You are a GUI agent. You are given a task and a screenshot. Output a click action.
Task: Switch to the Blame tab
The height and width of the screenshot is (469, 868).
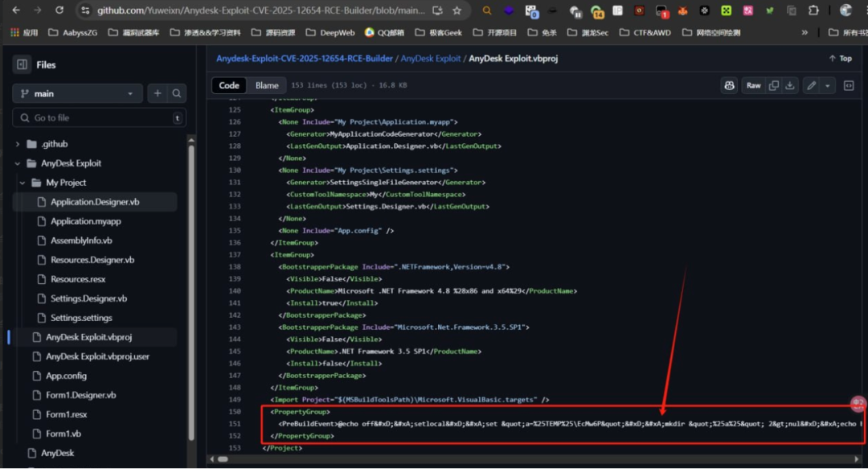pyautogui.click(x=267, y=85)
